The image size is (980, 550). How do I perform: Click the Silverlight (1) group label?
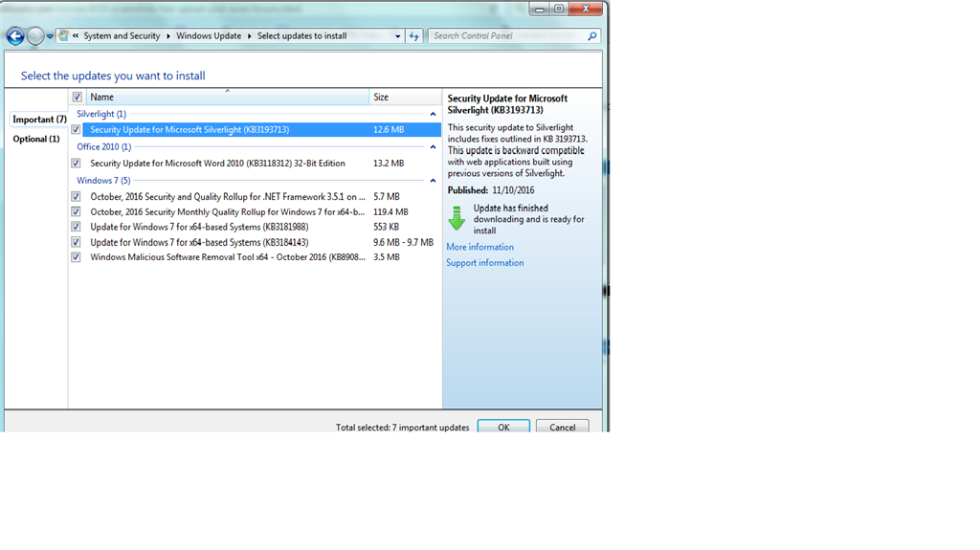pyautogui.click(x=101, y=114)
